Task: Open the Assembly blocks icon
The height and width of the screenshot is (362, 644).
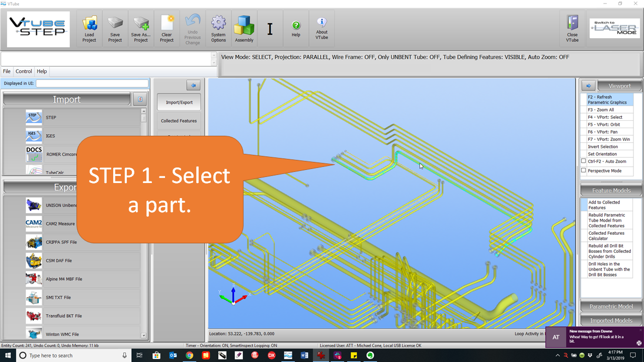Action: tap(244, 25)
